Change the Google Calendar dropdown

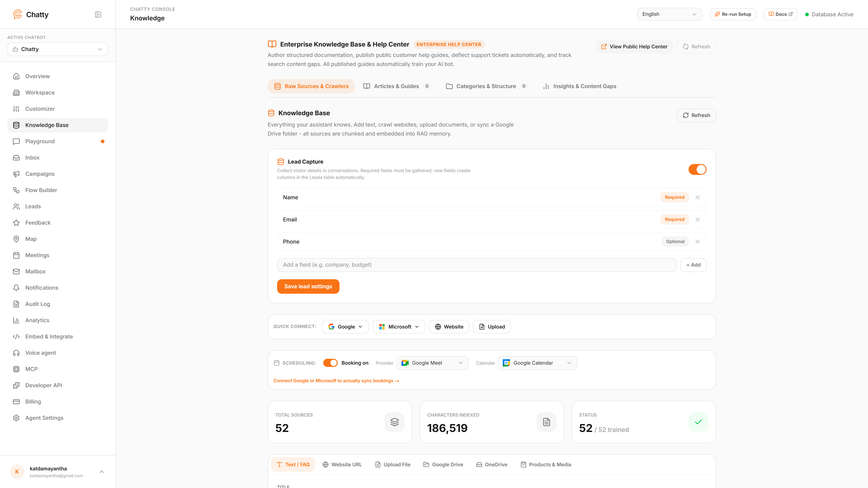(x=537, y=363)
